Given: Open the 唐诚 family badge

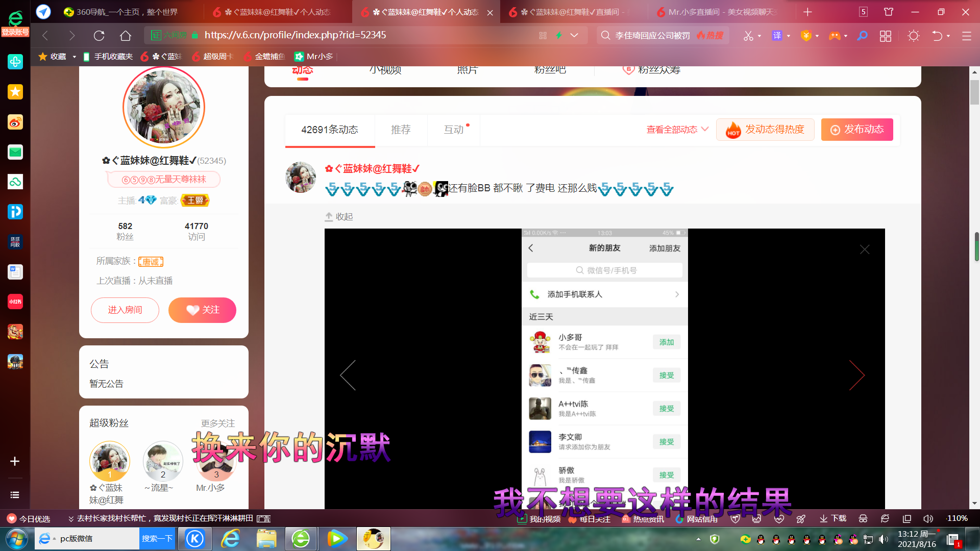Looking at the screenshot, I should [151, 262].
